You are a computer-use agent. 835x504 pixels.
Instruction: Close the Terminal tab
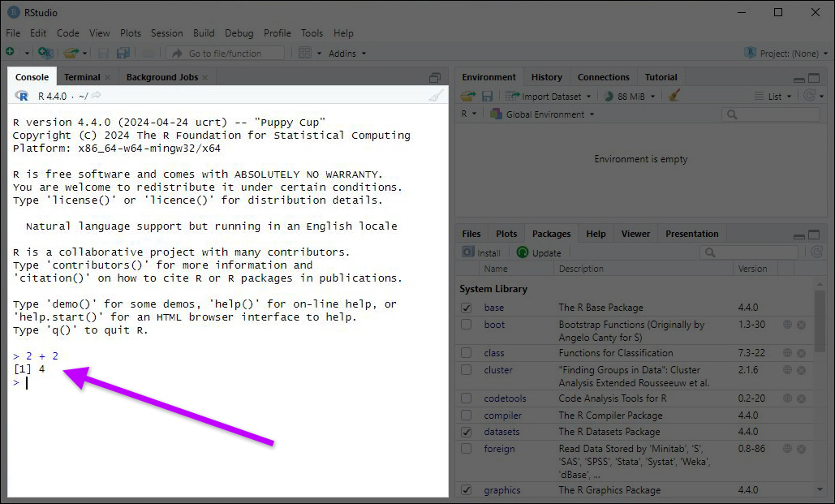(108, 78)
